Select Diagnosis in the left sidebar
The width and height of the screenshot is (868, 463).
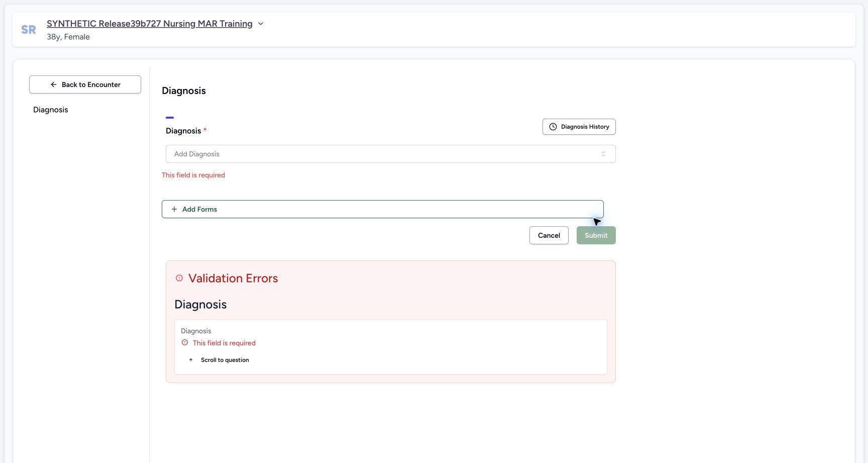(x=51, y=110)
